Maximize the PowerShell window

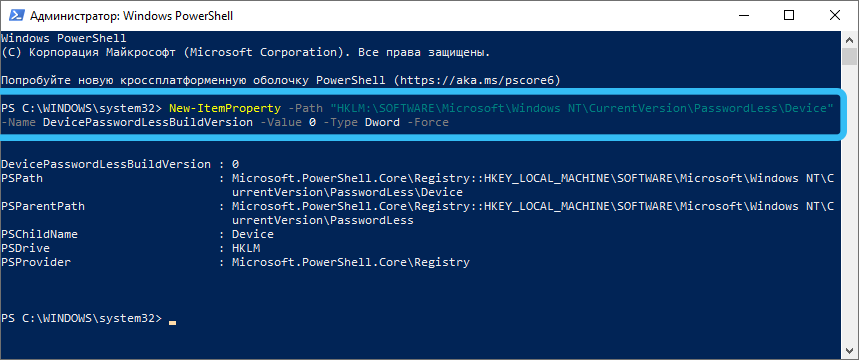coord(789,15)
